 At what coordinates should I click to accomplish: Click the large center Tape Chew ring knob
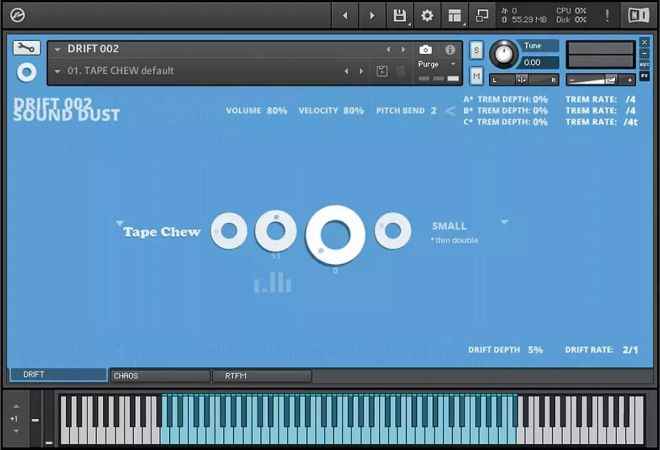click(335, 235)
